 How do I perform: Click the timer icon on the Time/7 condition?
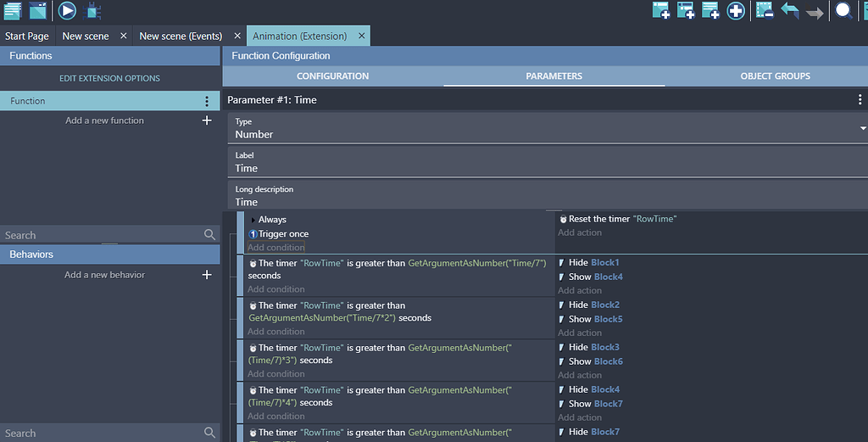[253, 264]
